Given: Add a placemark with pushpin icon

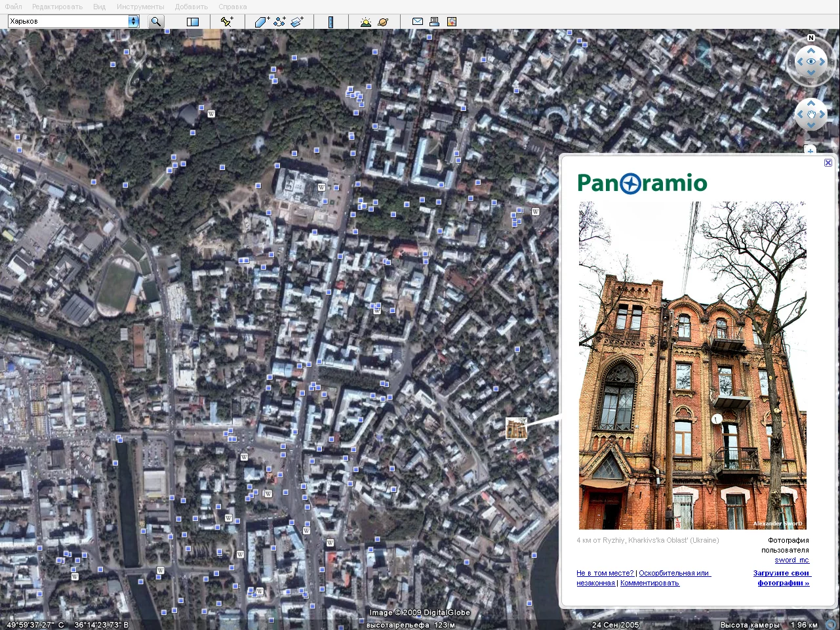Looking at the screenshot, I should (227, 22).
